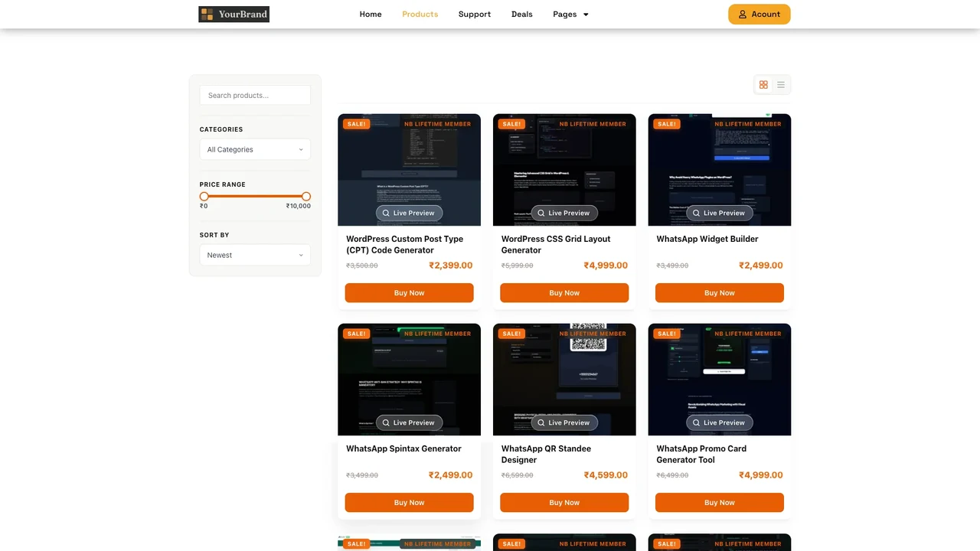Focus the Search products field
Screen dimensions: 980x551
tap(255, 96)
